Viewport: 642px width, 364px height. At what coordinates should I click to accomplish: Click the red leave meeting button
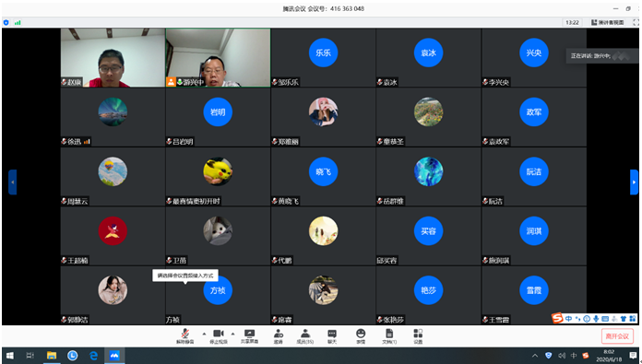tap(617, 336)
